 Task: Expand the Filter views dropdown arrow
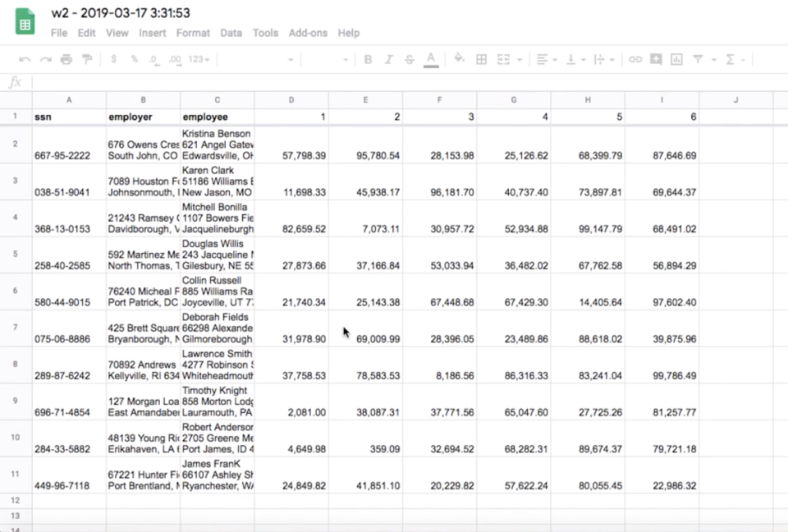(x=713, y=60)
